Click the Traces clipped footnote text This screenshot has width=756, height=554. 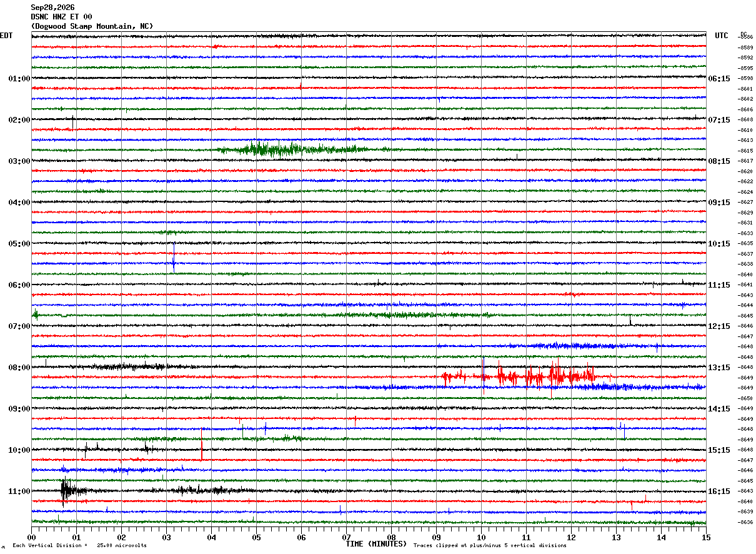490,546
